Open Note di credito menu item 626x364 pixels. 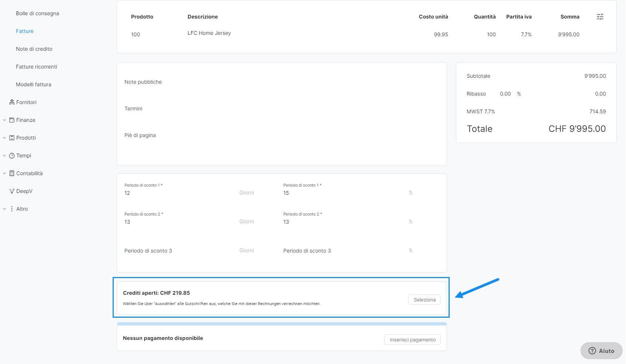tap(34, 49)
